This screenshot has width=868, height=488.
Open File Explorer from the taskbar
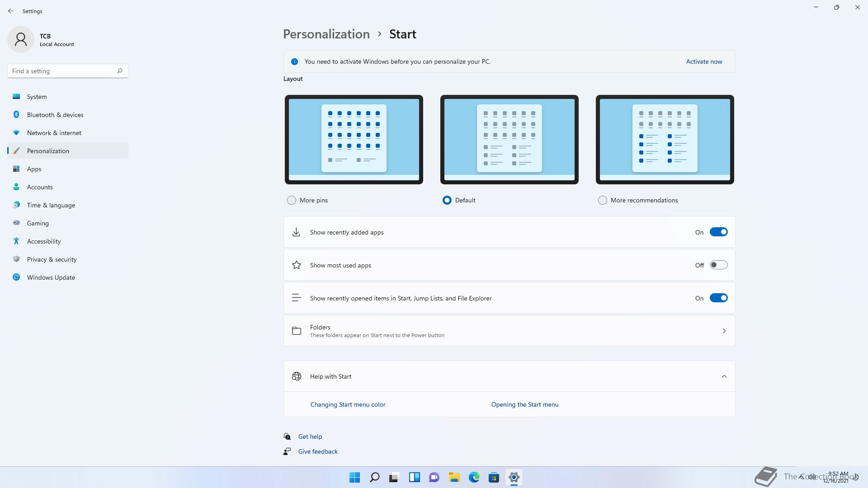coord(454,477)
